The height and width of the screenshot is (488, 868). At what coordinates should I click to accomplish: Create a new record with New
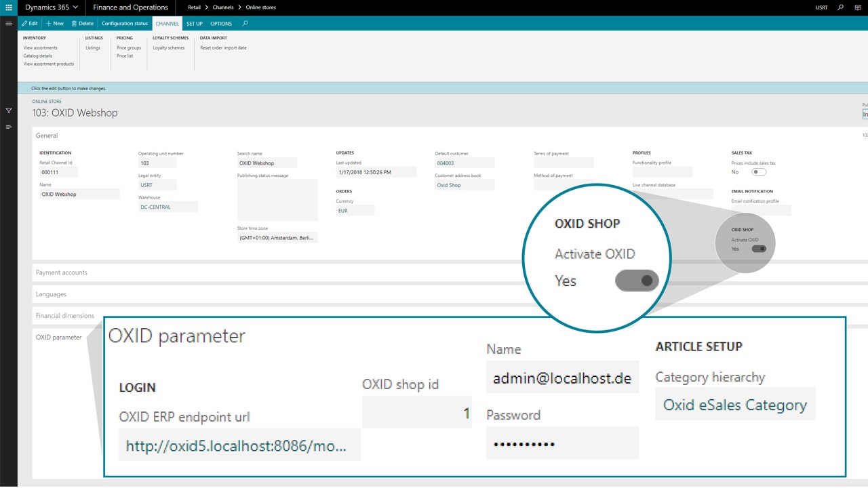click(55, 23)
